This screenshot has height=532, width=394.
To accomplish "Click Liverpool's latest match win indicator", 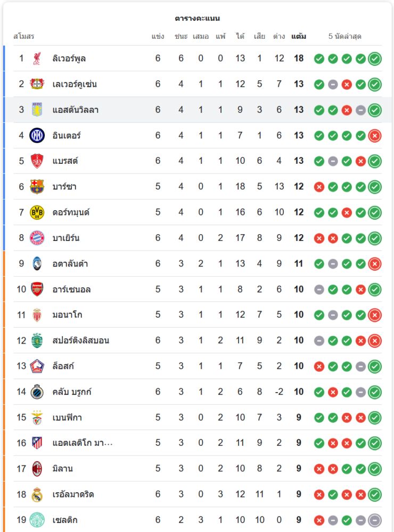I will tap(375, 59).
